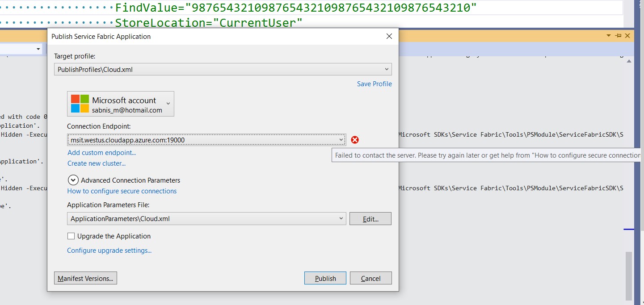Click Create new cluster link

click(97, 163)
